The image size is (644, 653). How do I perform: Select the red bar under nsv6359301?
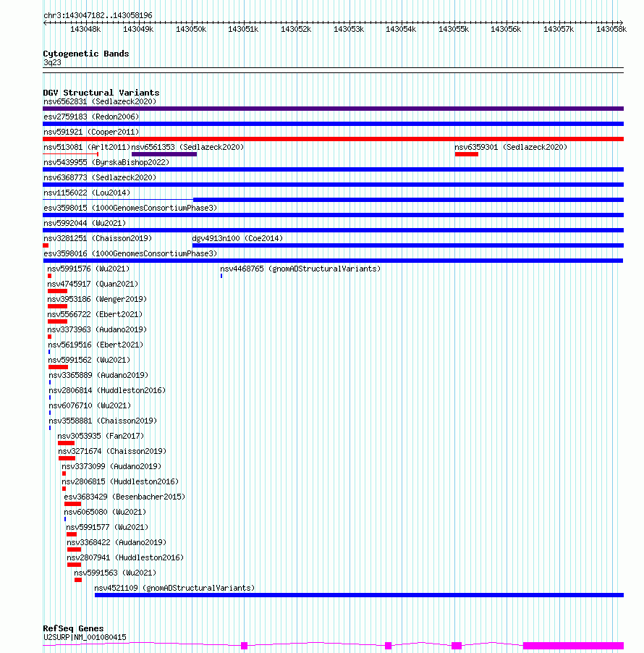pyautogui.click(x=466, y=154)
